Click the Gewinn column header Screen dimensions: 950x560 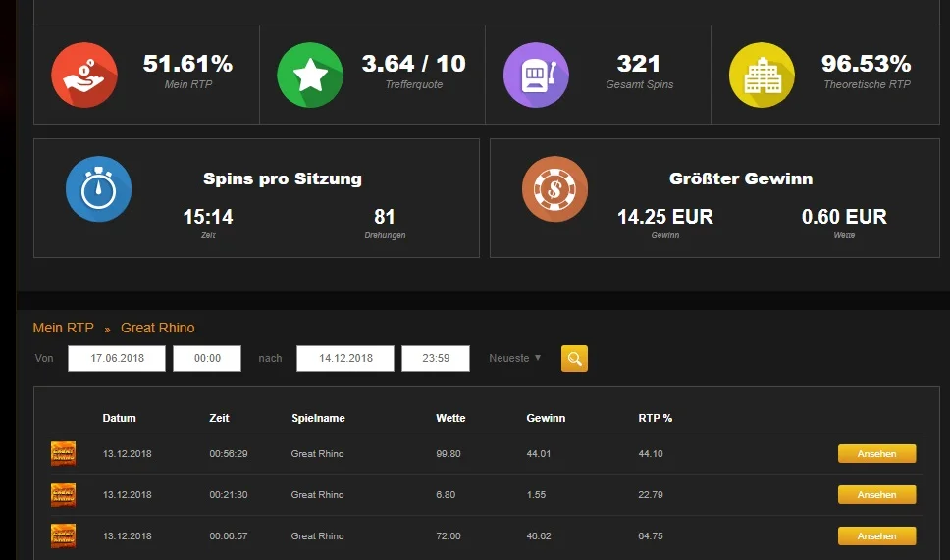(546, 418)
